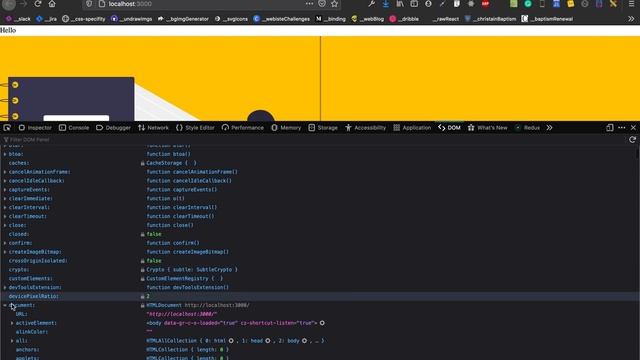The width and height of the screenshot is (640, 360).
Task: Show more bookmarks with the overflow chevron
Action: click(x=631, y=19)
